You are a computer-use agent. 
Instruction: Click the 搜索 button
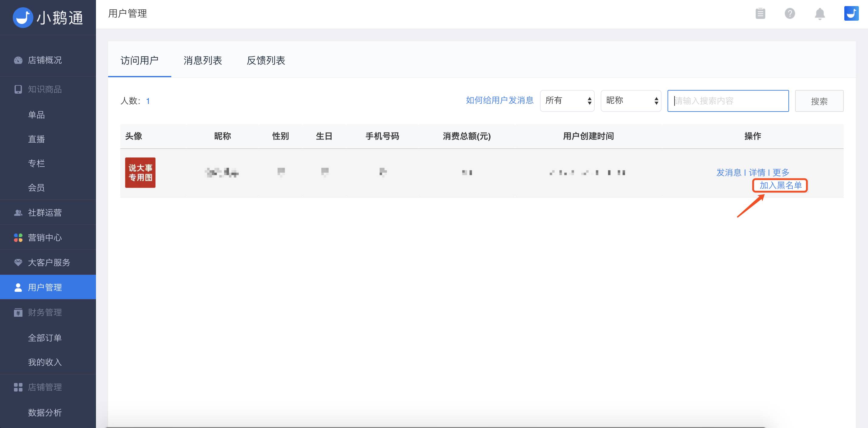819,101
